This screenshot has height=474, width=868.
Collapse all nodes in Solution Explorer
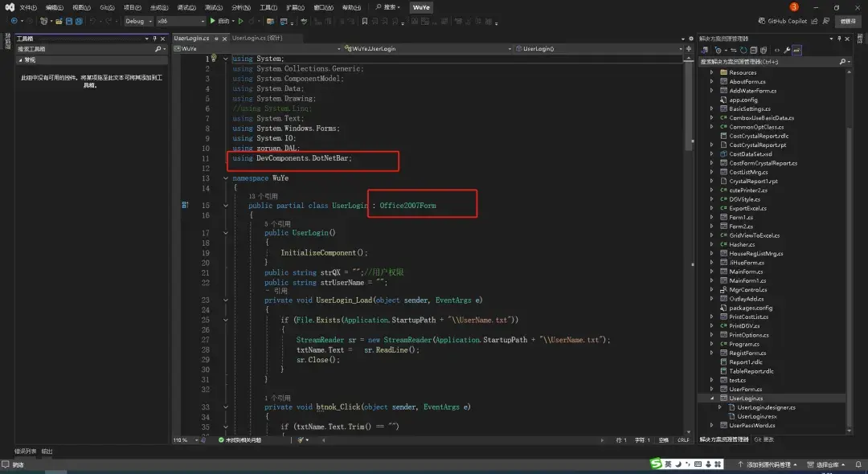(754, 50)
